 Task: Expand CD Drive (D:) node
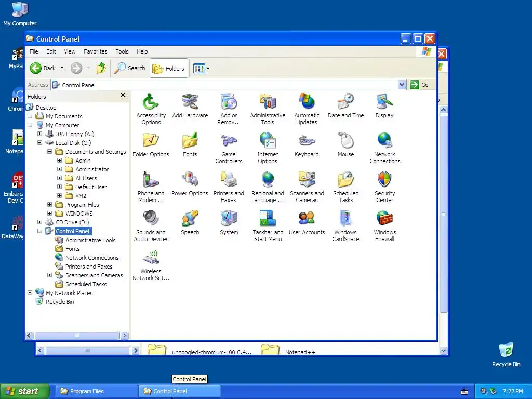click(x=39, y=222)
